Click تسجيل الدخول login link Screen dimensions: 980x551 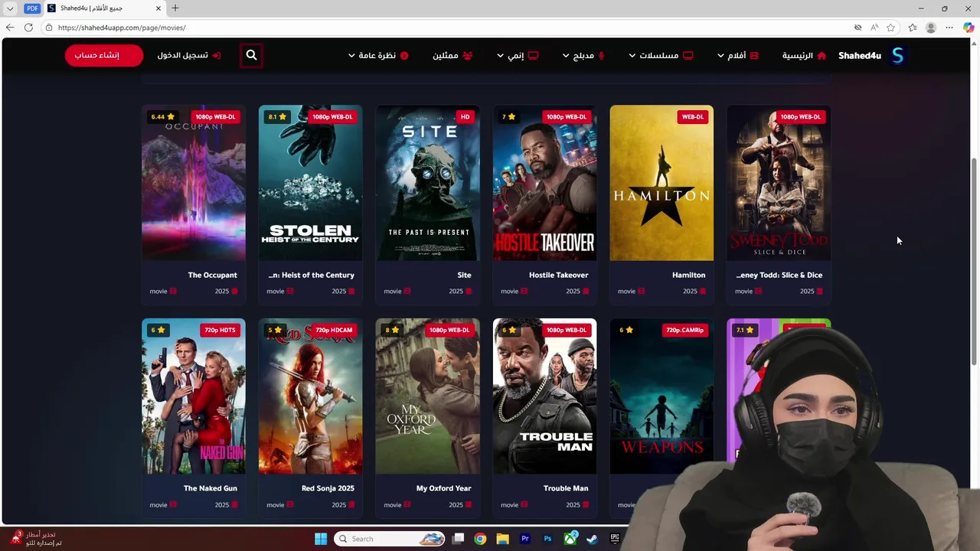coord(188,55)
